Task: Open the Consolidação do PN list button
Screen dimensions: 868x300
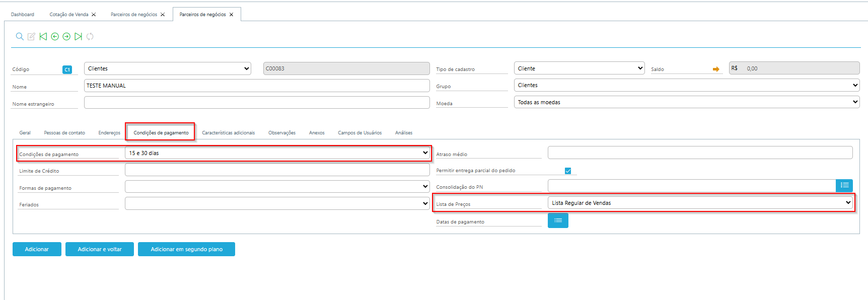Action: [844, 186]
